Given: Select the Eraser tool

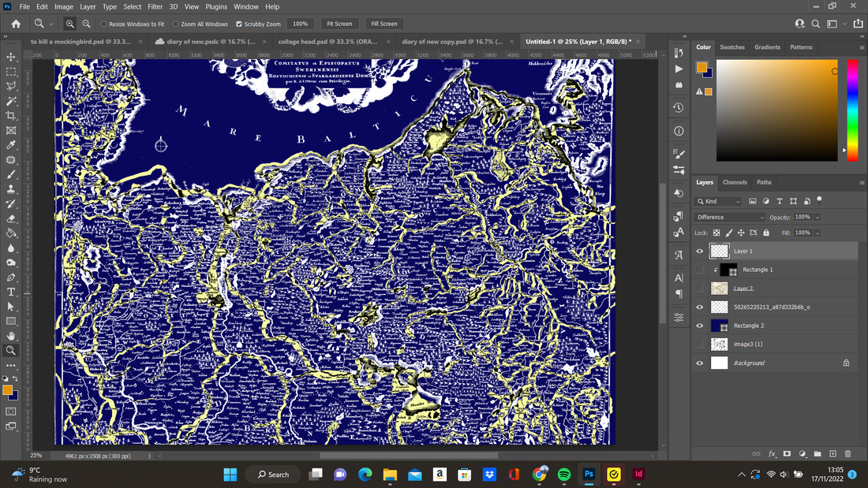Looking at the screenshot, I should pos(11,218).
